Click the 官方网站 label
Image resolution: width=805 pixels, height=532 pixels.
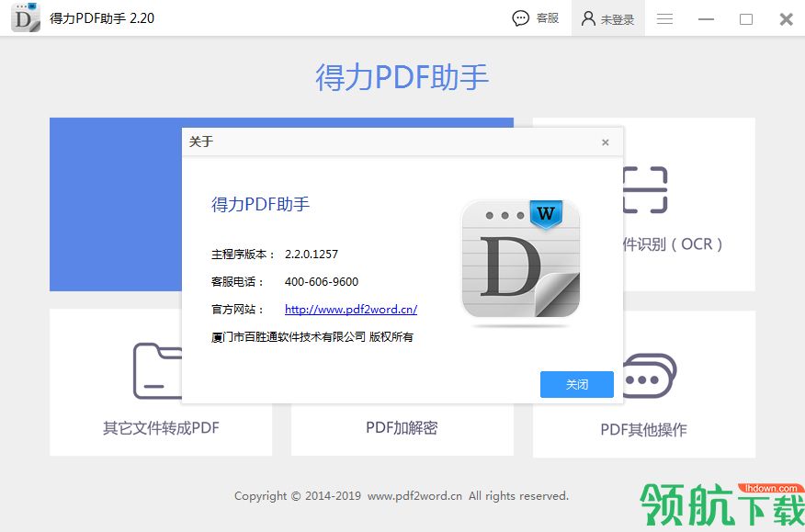(x=237, y=310)
